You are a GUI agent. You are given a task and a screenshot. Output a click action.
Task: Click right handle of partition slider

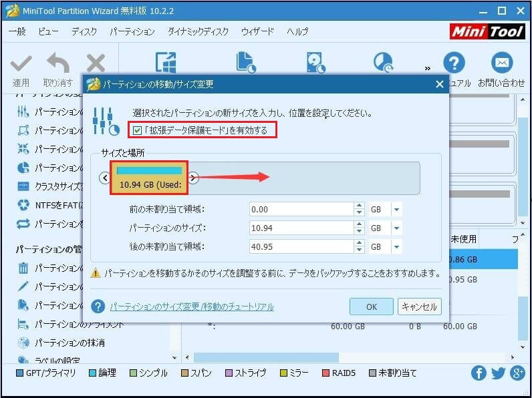[x=193, y=178]
